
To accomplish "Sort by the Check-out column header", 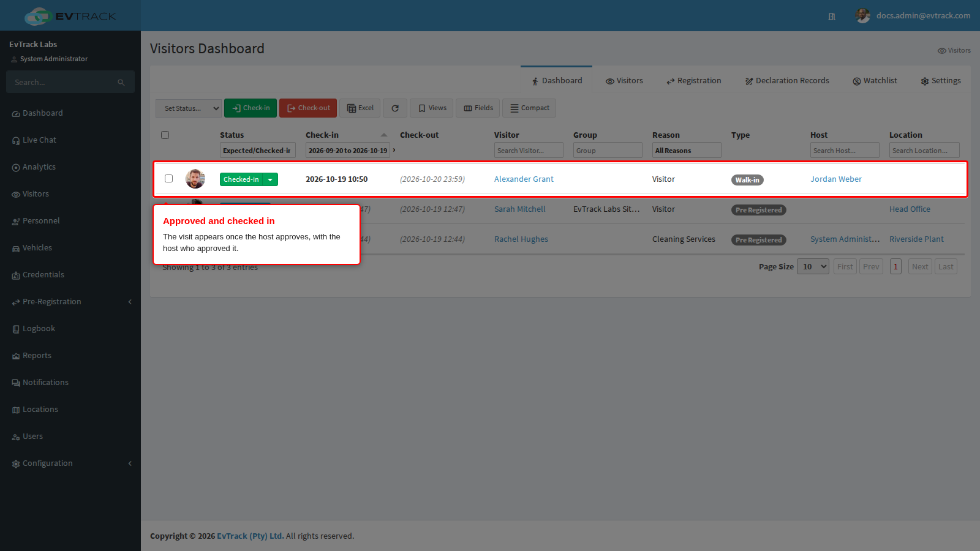I will click(419, 135).
